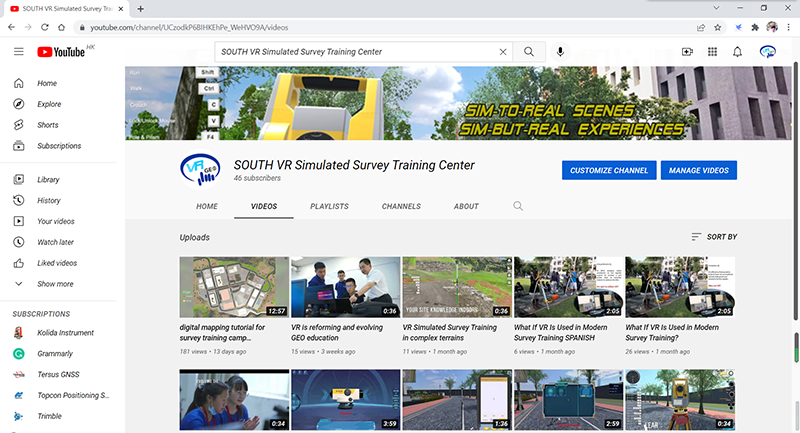Open the SPANISH survey training thumbnail
The height and width of the screenshot is (433, 800).
pyautogui.click(x=568, y=287)
